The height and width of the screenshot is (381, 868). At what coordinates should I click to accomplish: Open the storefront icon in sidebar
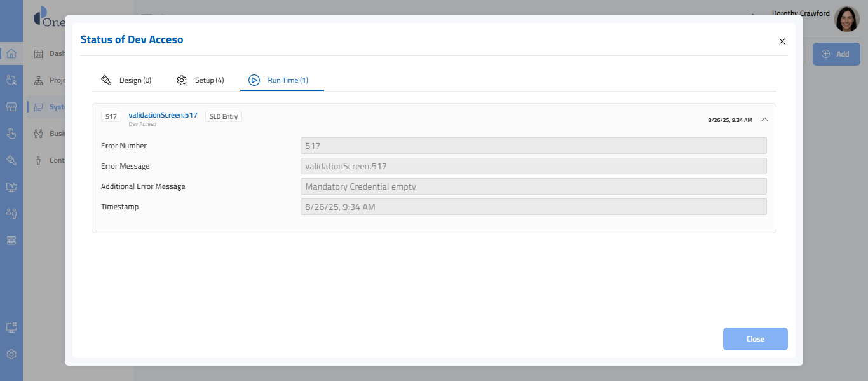[x=11, y=107]
